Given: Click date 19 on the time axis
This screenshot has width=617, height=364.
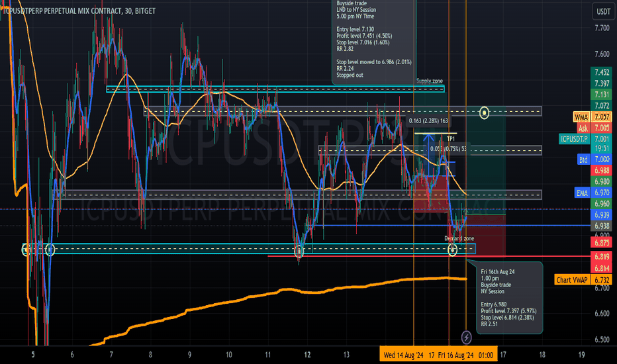Looking at the screenshot, I should click(x=581, y=355).
